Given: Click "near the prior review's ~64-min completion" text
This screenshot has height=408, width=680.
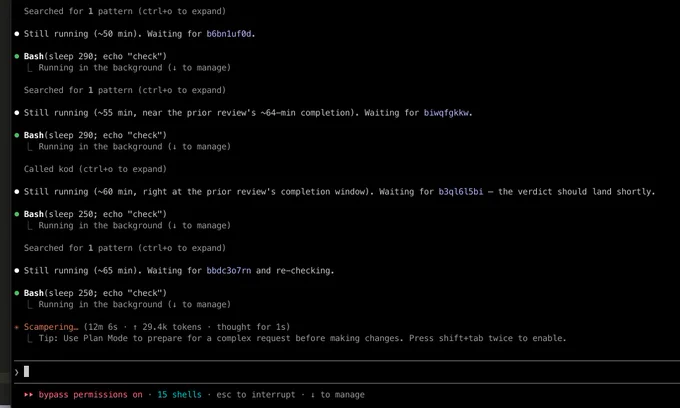Looking at the screenshot, I should (246, 113).
